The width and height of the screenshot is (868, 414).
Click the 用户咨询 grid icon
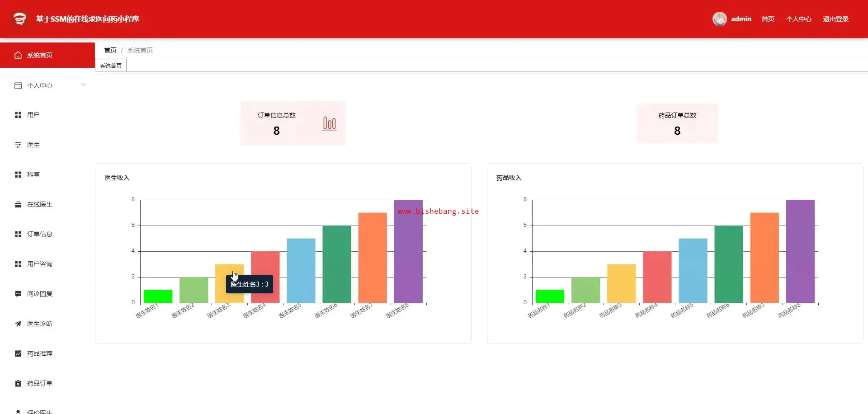tap(18, 264)
